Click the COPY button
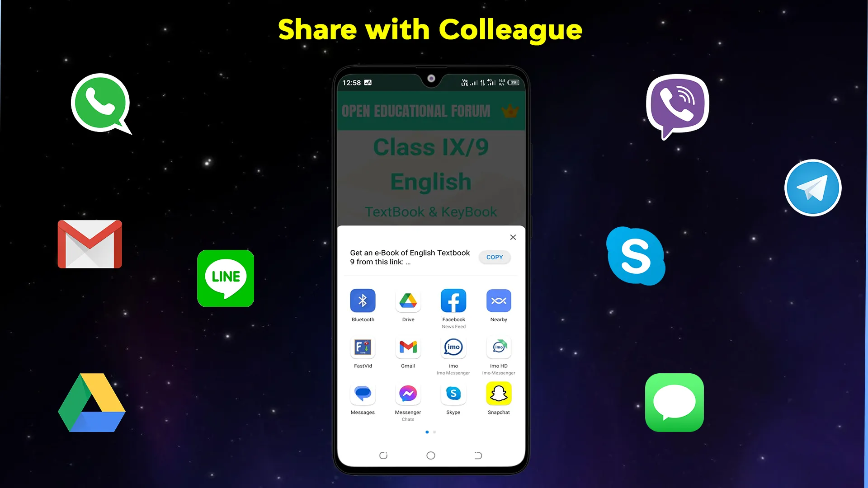This screenshot has width=868, height=488. point(494,257)
